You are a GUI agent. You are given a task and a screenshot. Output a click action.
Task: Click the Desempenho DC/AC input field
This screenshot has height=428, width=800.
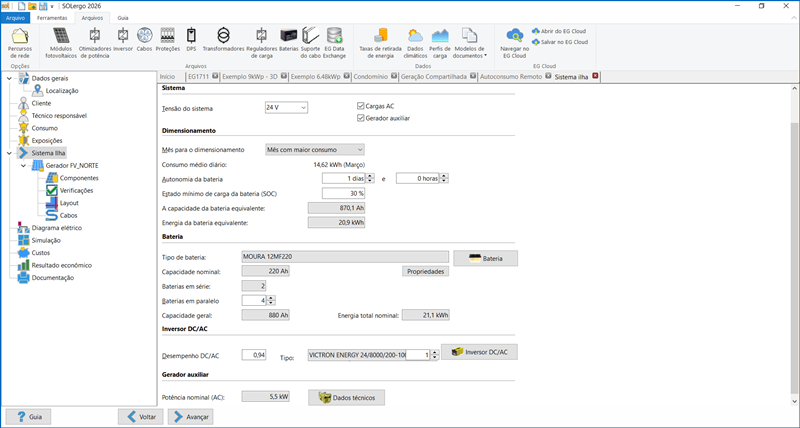[256, 355]
